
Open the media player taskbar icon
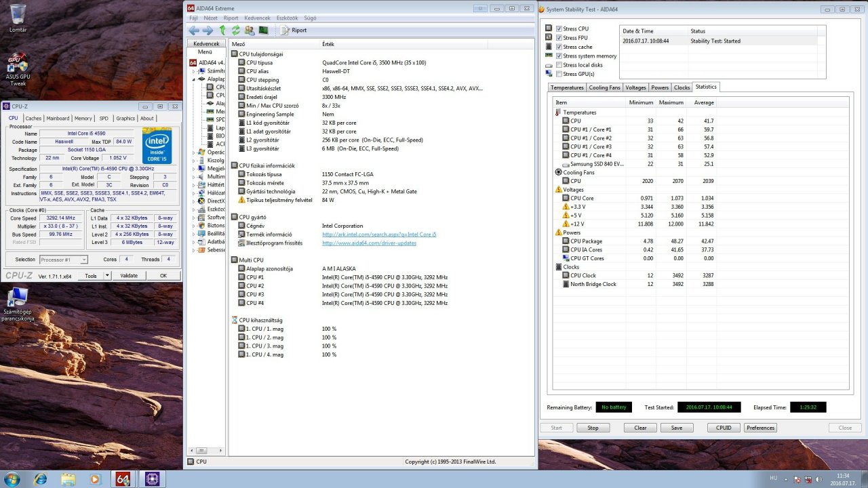(x=94, y=479)
